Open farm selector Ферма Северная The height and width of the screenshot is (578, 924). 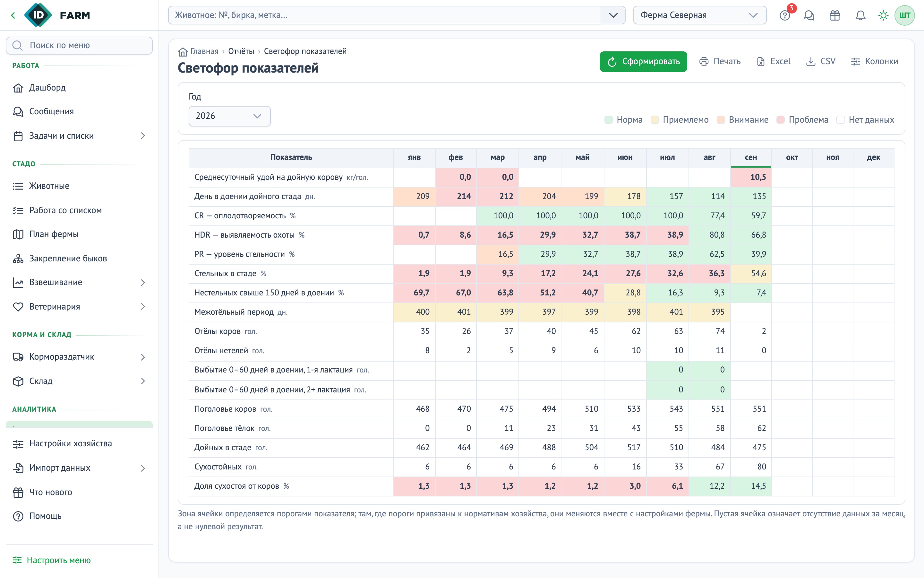click(x=699, y=15)
